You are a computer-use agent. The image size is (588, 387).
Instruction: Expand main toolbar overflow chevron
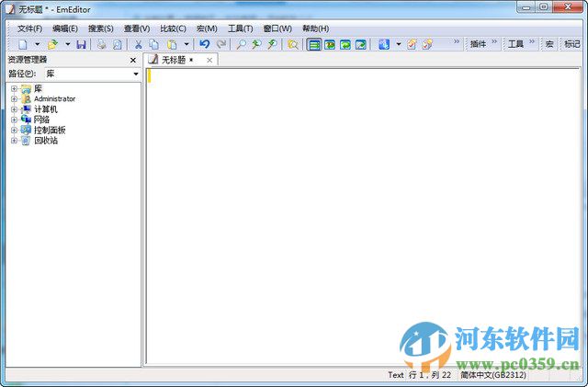tap(457, 41)
